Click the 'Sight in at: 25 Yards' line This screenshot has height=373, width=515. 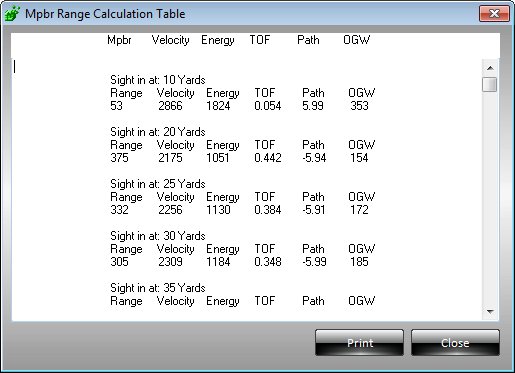(x=158, y=184)
